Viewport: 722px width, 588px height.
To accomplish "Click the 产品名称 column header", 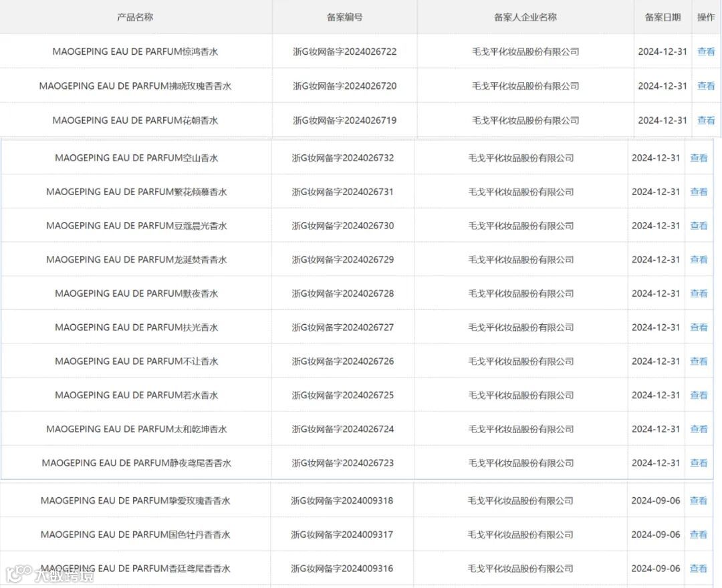I will tap(135, 17).
